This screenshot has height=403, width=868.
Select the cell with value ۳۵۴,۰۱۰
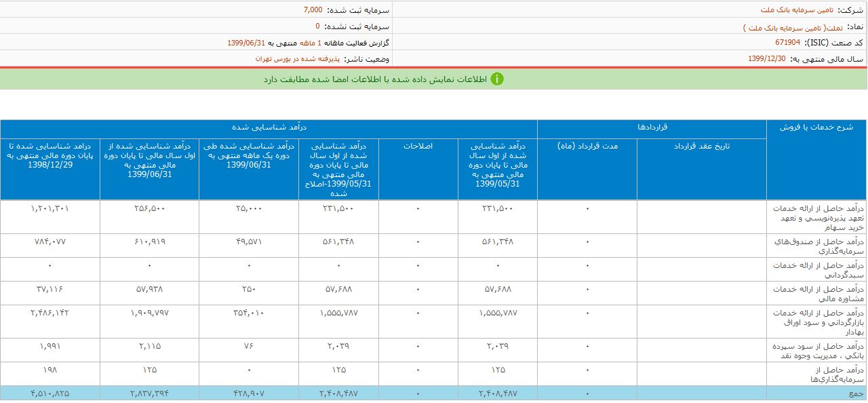point(248,313)
